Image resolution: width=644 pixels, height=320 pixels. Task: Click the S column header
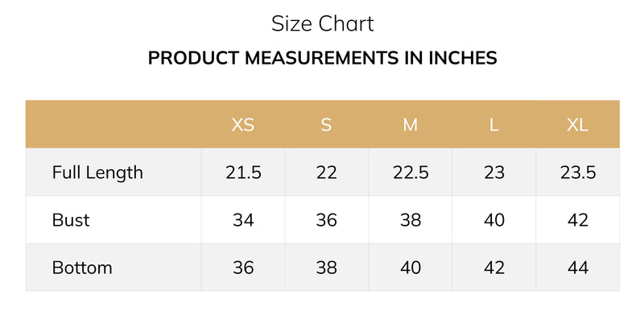point(326,125)
